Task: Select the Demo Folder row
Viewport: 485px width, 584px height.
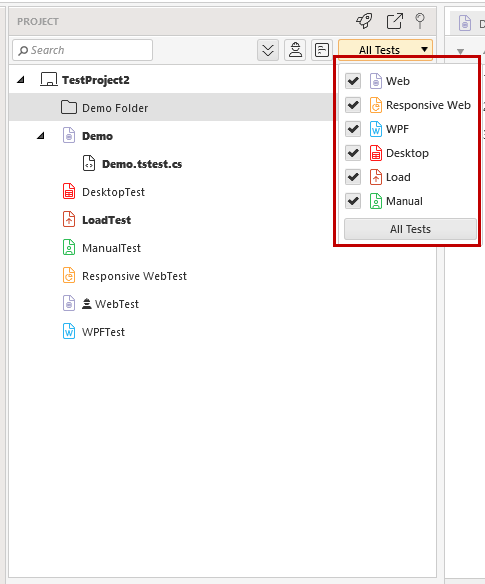Action: tap(171, 108)
